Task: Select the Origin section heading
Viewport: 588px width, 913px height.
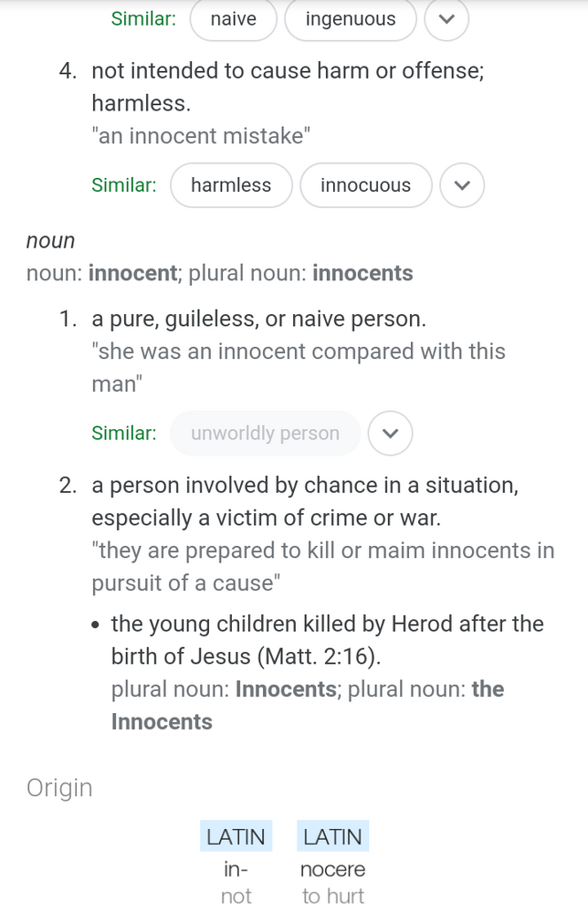Action: (59, 788)
